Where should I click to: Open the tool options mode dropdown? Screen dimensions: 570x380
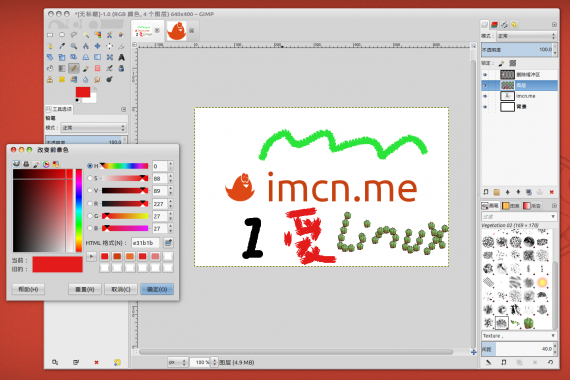(93, 128)
